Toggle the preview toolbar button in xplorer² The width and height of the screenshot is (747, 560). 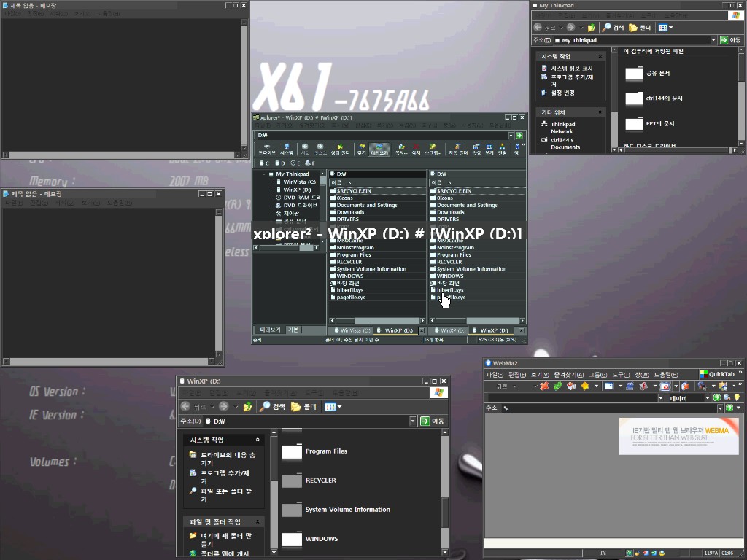click(x=379, y=149)
